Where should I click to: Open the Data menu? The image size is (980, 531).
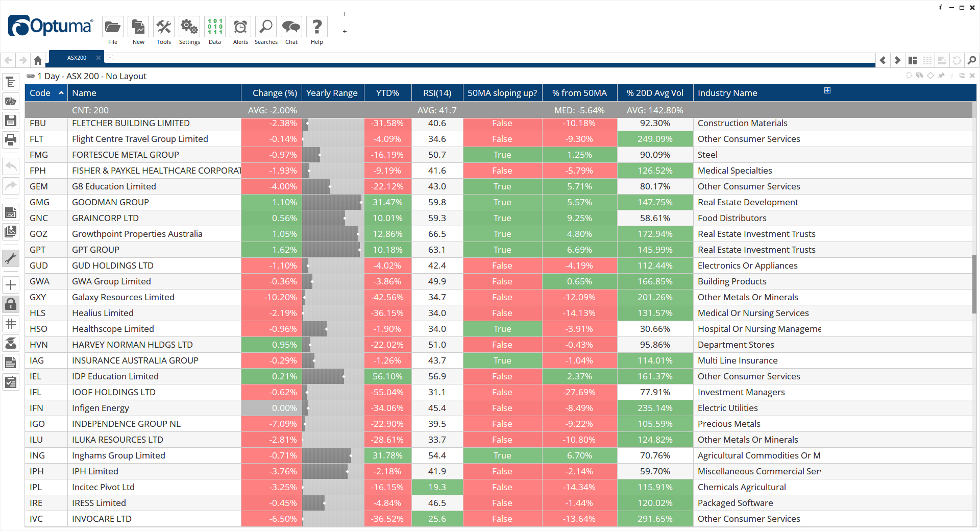215,31
